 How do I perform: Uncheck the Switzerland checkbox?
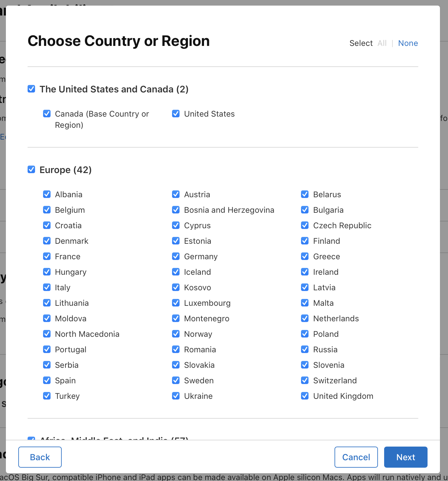coord(305,380)
